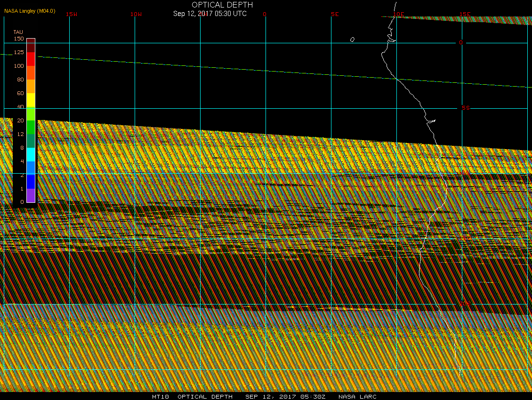Click the '80' colorbar value
Screen dimensions: 532x400
click(20, 80)
